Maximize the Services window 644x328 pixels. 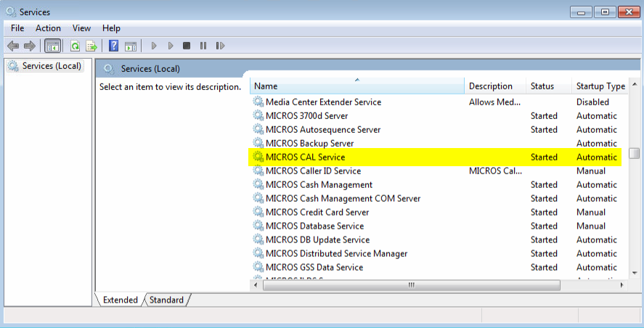605,12
